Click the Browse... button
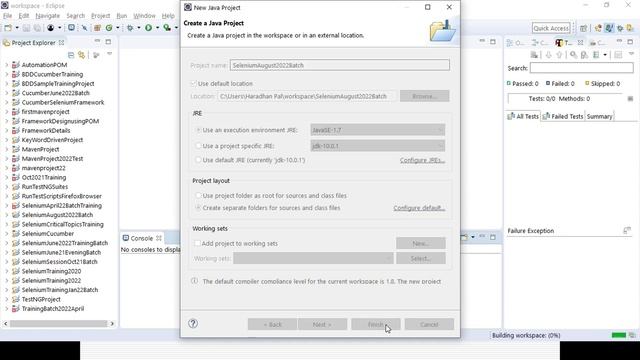The width and height of the screenshot is (640, 360). pyautogui.click(x=424, y=96)
